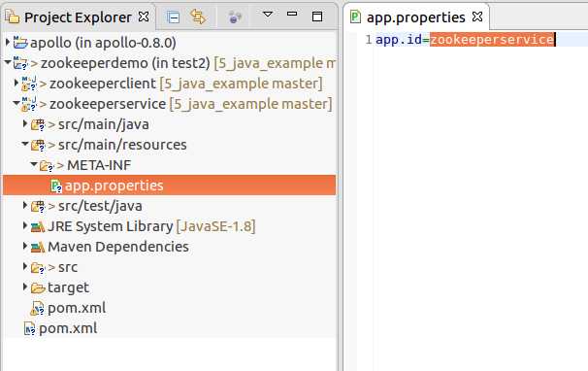Click the src/main/resources folder icon
588x371 pixels.
(x=38, y=145)
